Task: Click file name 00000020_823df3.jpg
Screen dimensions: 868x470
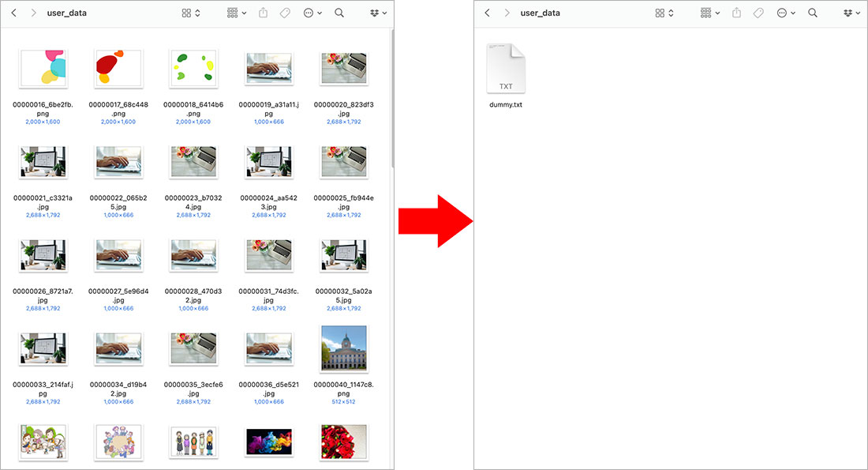Action: pyautogui.click(x=343, y=108)
